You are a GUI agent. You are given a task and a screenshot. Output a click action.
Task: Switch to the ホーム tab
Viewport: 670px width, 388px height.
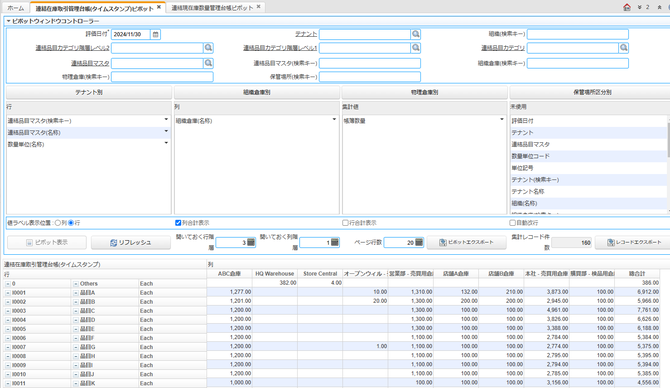point(16,8)
